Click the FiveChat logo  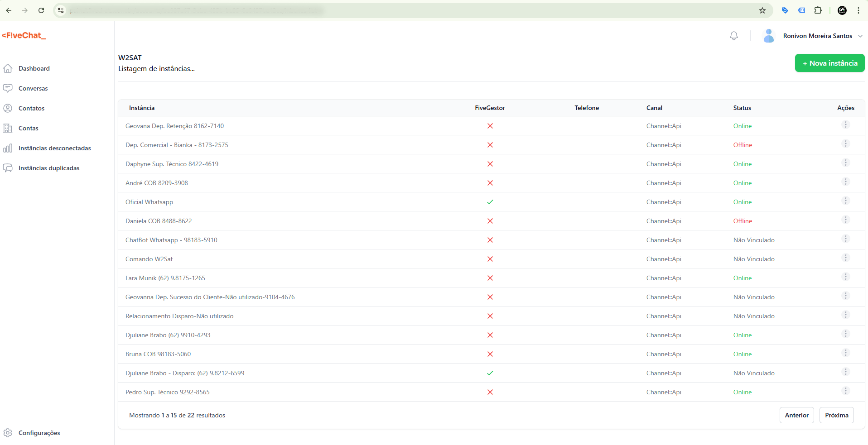[x=24, y=35]
